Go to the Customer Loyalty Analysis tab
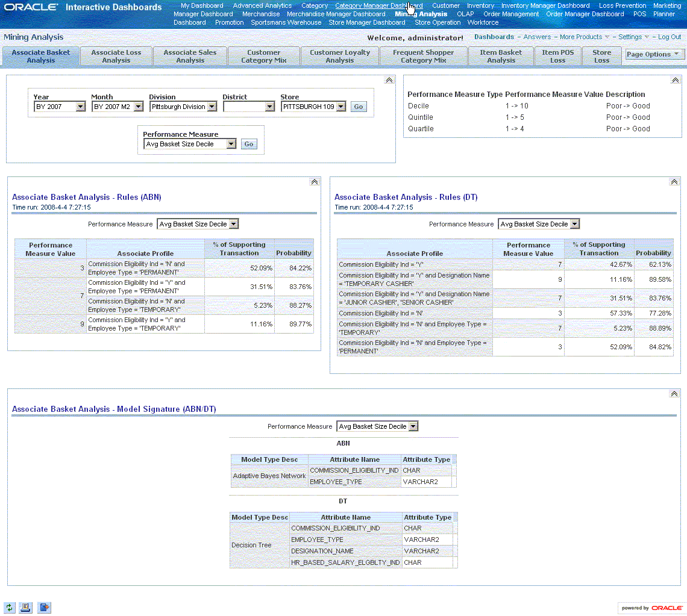The image size is (687, 616). click(x=340, y=56)
